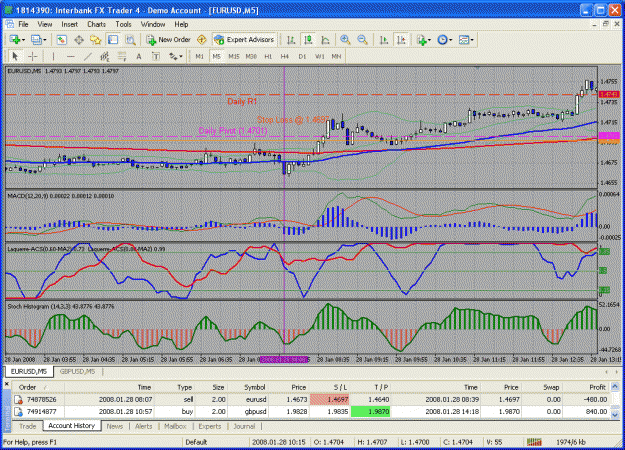
Task: Switch to the Trade terminal tab
Action: tap(28, 426)
